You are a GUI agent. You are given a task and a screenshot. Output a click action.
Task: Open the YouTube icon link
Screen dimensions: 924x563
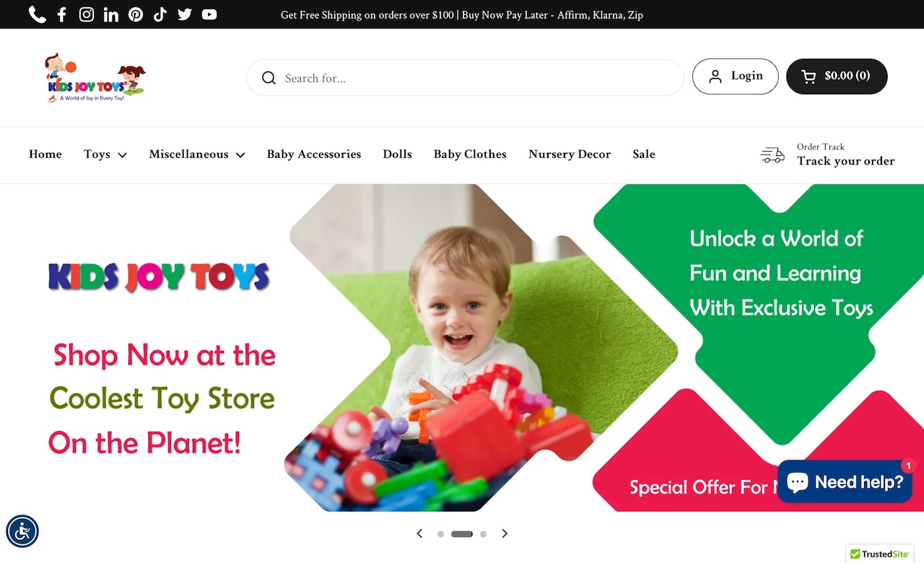click(209, 14)
